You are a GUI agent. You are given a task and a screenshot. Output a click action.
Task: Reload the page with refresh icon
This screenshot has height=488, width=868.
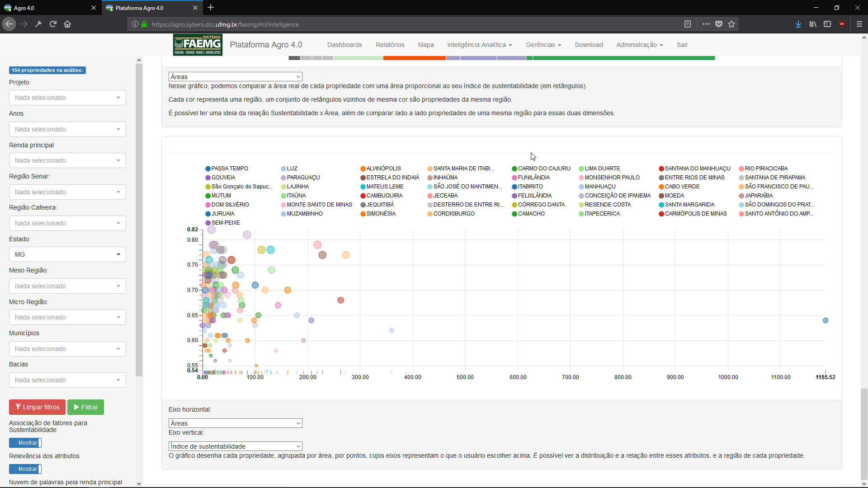[53, 24]
